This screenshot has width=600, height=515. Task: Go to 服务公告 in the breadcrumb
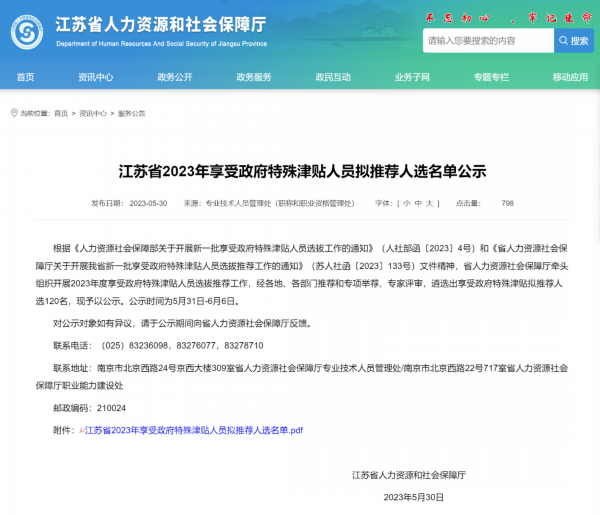click(x=131, y=113)
